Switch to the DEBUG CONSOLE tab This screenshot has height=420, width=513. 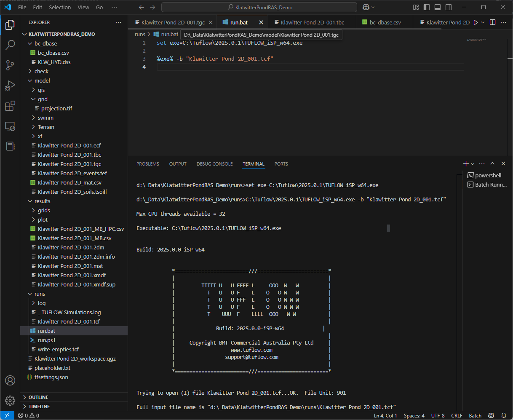(x=214, y=164)
